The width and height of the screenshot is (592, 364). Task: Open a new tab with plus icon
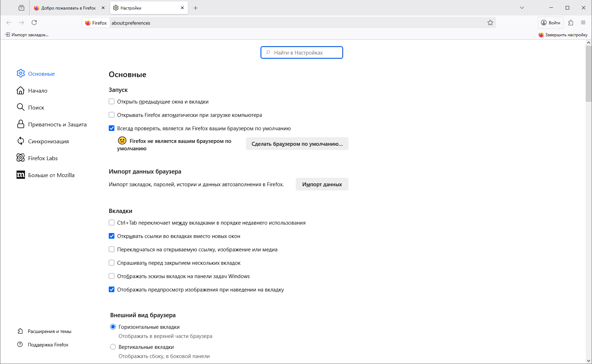coord(196,8)
